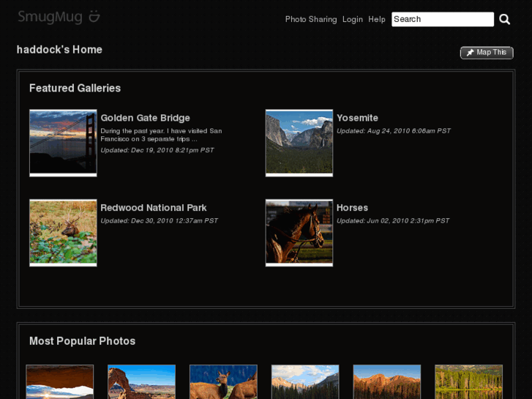The image size is (532, 399).
Task: Open the Photo Sharing menu link
Action: [311, 20]
